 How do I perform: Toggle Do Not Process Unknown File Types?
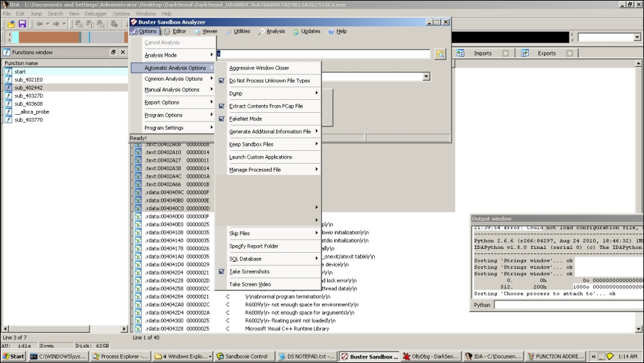point(268,81)
